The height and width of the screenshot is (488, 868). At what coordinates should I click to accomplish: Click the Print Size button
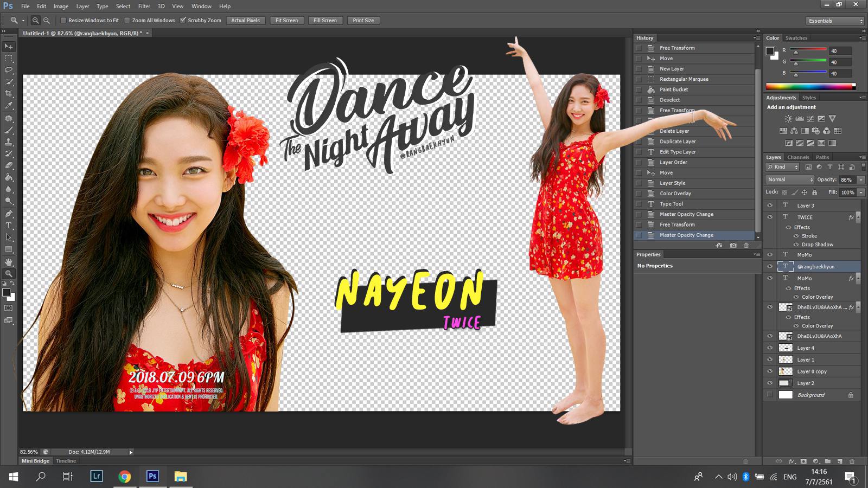[x=363, y=21]
